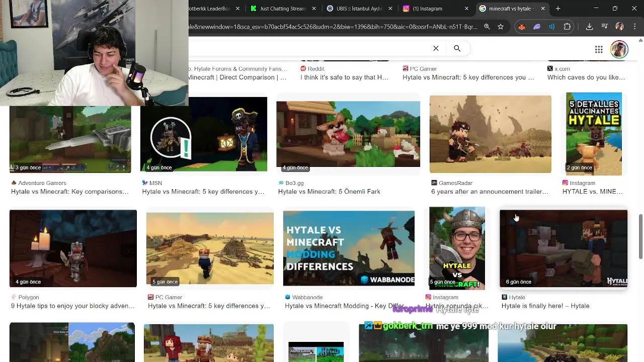
Task: Open the MetaMask fox extension
Action: (x=522, y=27)
